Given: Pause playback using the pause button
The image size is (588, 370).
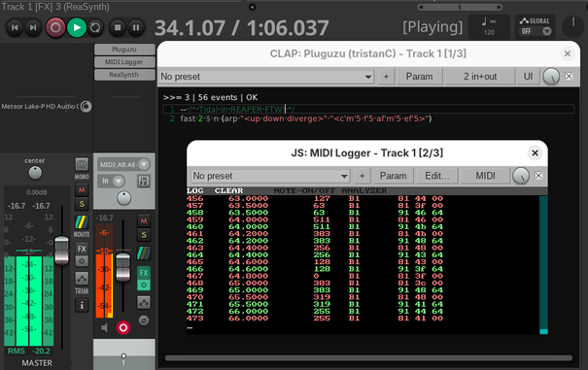Looking at the screenshot, I should (136, 28).
